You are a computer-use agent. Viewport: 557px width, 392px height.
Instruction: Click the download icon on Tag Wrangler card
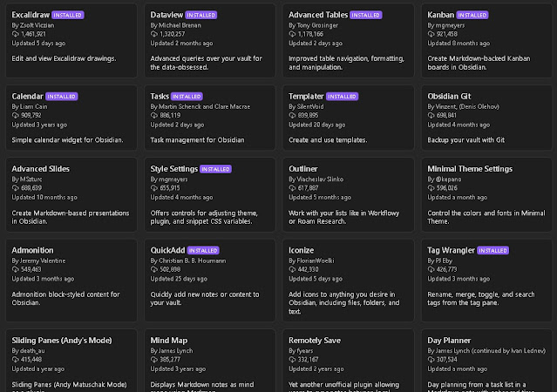431,269
